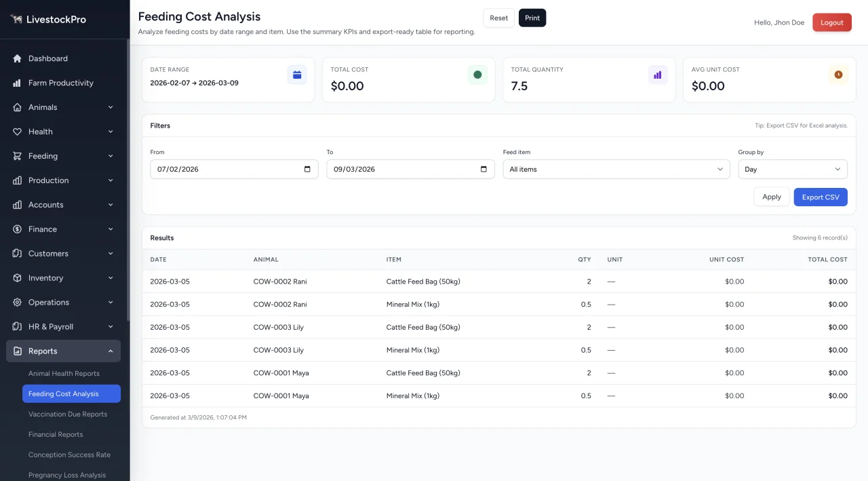Viewport: 868px width, 481px height.
Task: Open the Feed item dropdown
Action: point(616,170)
